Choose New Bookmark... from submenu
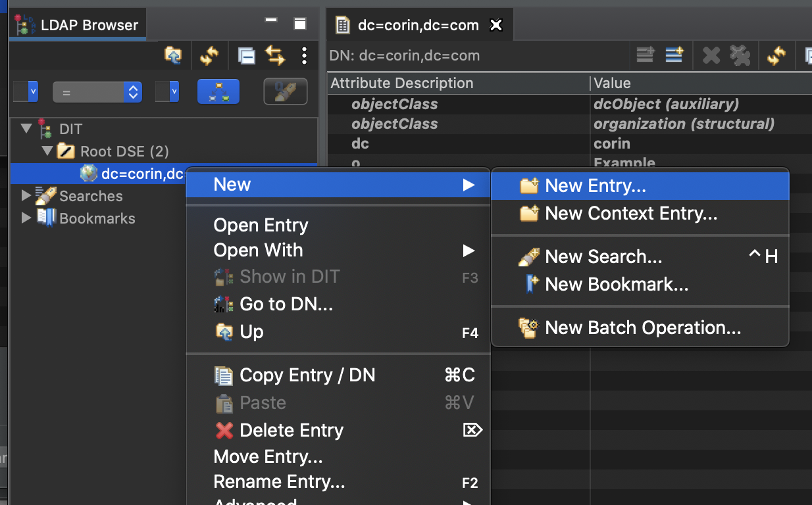 (640, 284)
